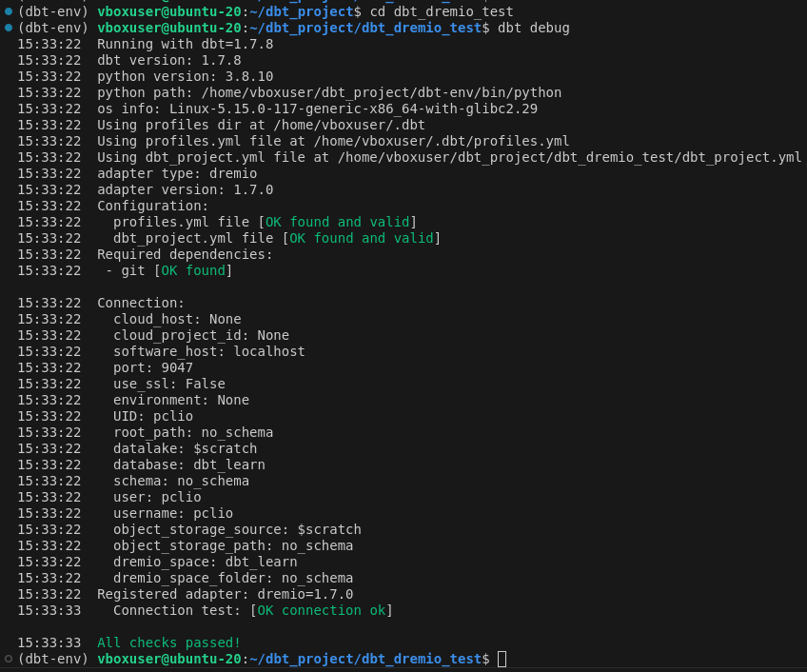
Task: Click the green 'All checks passed!' message
Action: point(168,643)
